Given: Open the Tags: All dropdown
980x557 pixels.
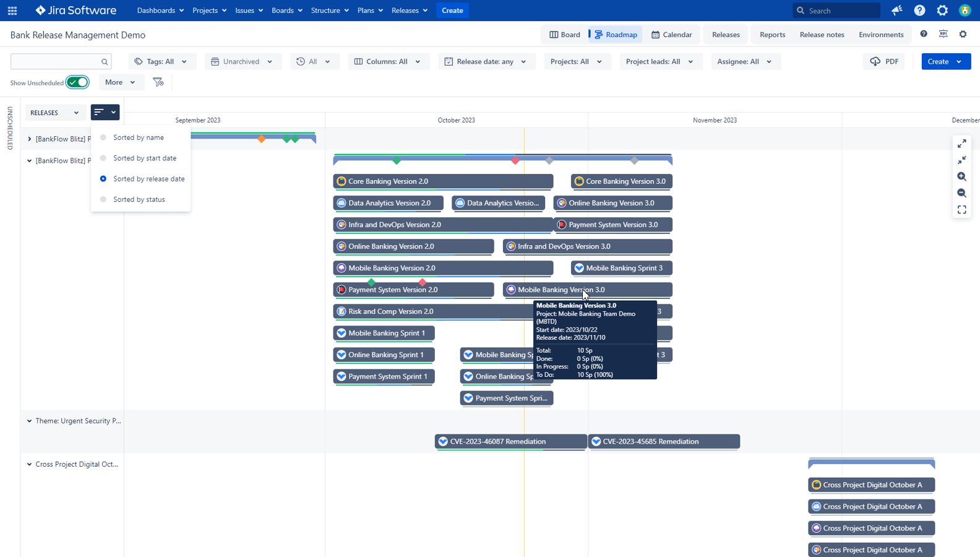Looking at the screenshot, I should click(x=161, y=61).
